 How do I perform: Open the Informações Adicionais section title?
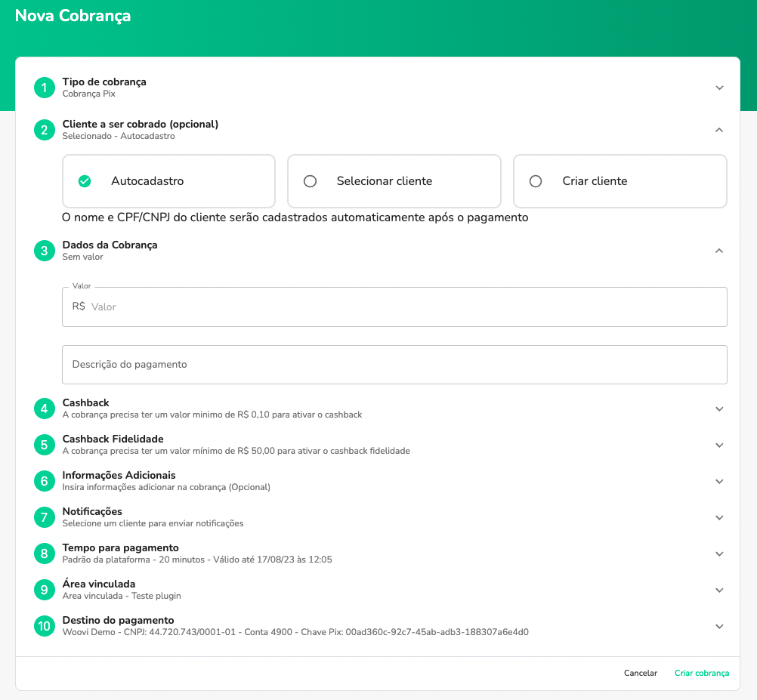pyautogui.click(x=119, y=475)
